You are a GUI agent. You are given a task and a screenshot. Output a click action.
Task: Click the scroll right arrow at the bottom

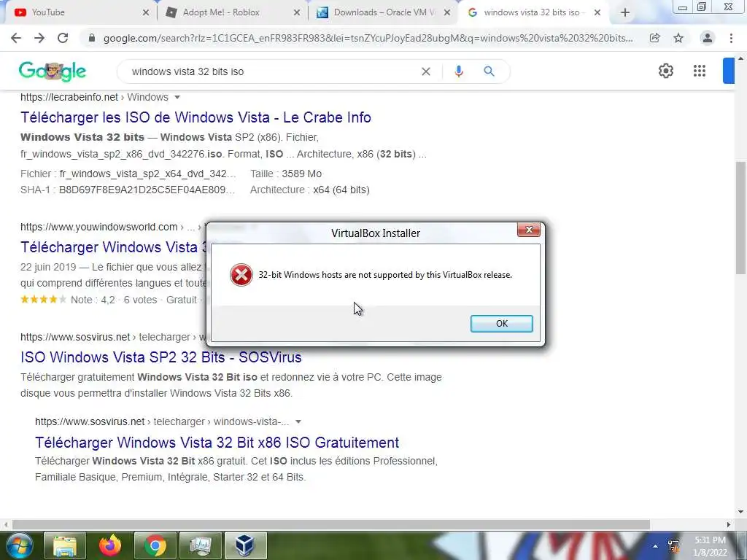click(x=729, y=524)
